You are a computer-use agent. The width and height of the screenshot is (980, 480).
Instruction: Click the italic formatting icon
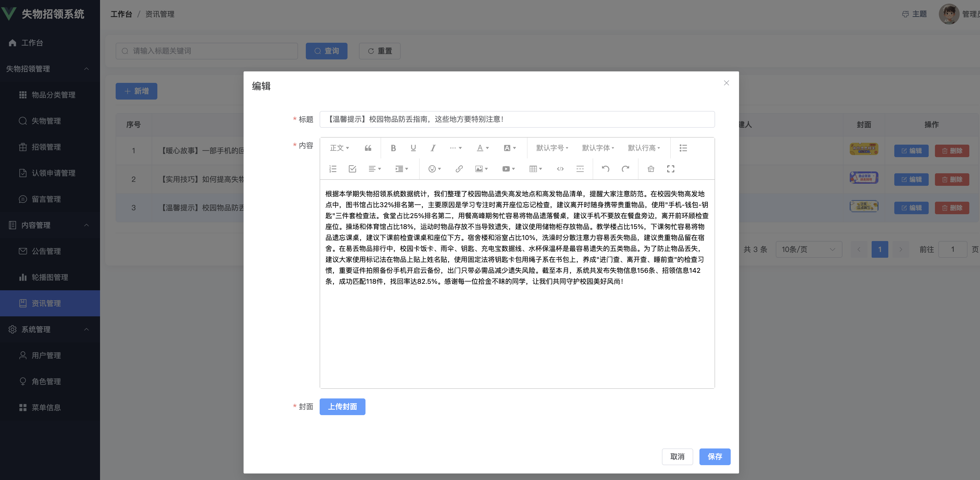[x=433, y=148]
